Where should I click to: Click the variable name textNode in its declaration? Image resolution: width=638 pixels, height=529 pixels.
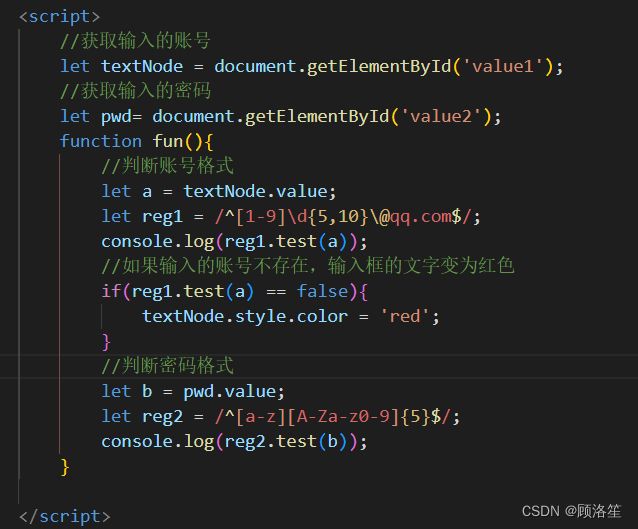[142, 66]
